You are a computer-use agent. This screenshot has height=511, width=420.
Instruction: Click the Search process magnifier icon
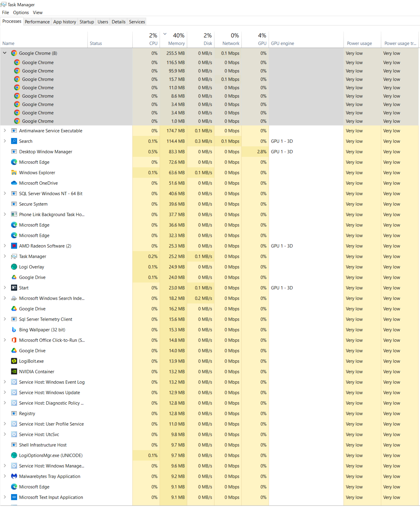point(14,141)
